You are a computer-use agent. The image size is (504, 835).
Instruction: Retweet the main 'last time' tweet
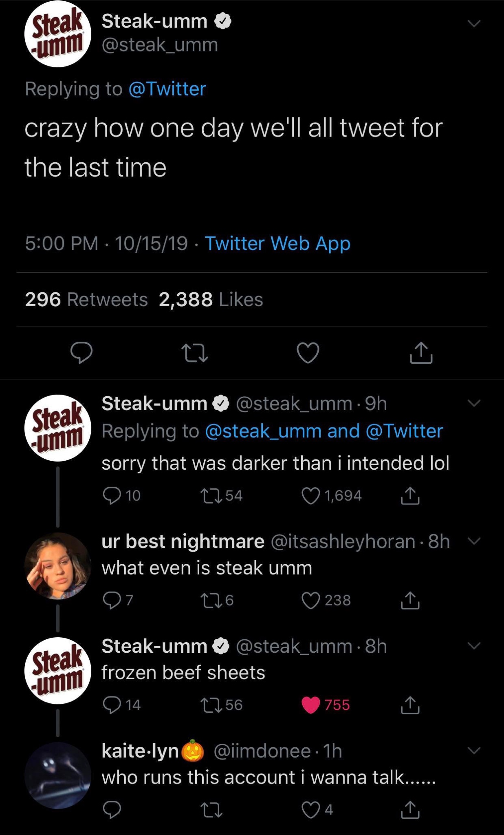(x=195, y=353)
